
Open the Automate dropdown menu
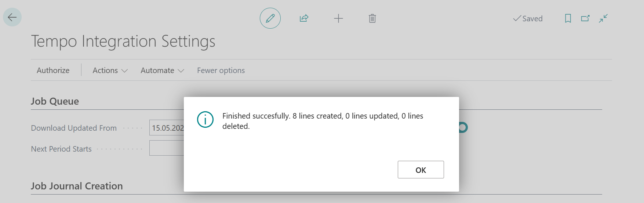[162, 70]
